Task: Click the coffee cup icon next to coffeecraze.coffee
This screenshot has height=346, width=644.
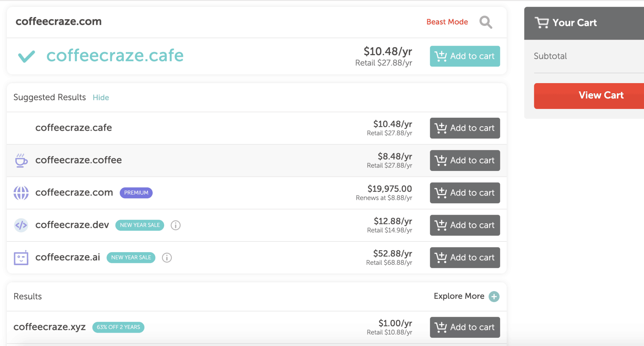Action: [x=21, y=160]
